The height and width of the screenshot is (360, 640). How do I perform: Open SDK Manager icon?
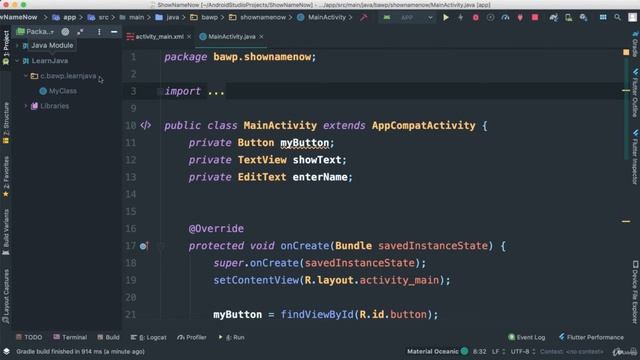[x=583, y=18]
